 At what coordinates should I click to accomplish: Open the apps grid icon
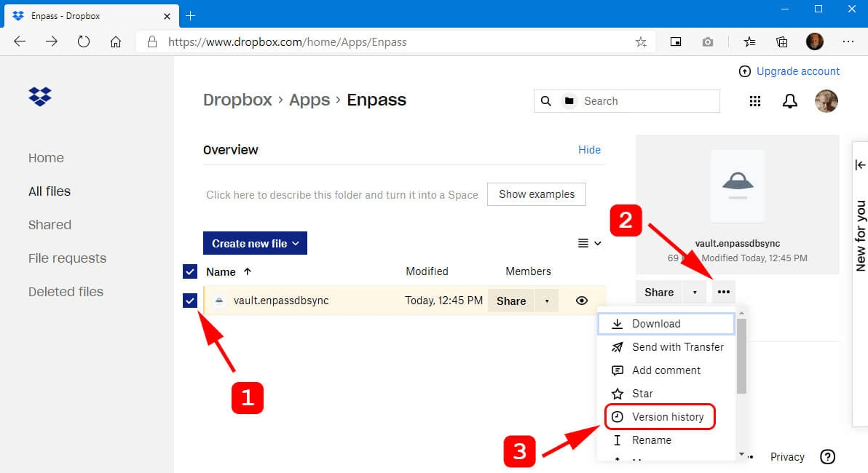click(755, 101)
